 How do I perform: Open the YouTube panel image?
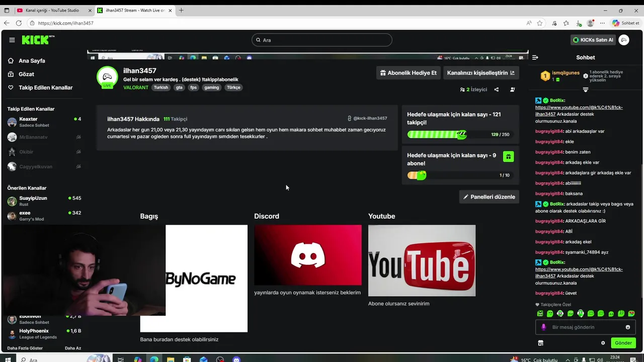pyautogui.click(x=422, y=260)
